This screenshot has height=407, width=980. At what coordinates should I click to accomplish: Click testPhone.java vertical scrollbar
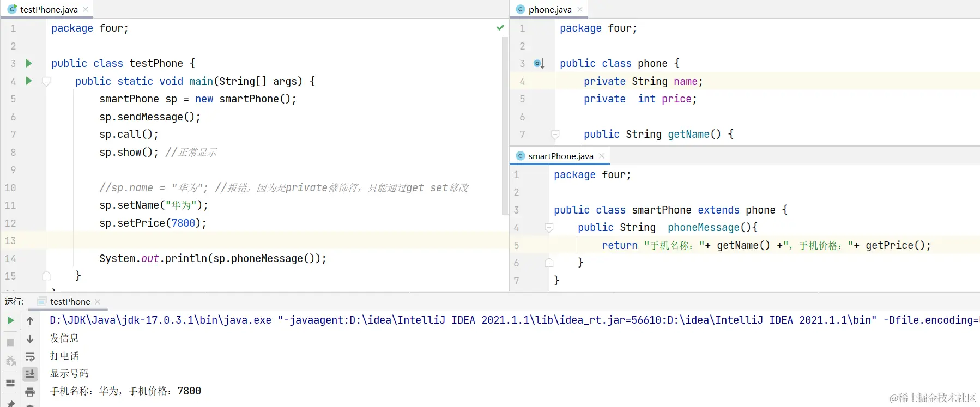[x=505, y=125]
